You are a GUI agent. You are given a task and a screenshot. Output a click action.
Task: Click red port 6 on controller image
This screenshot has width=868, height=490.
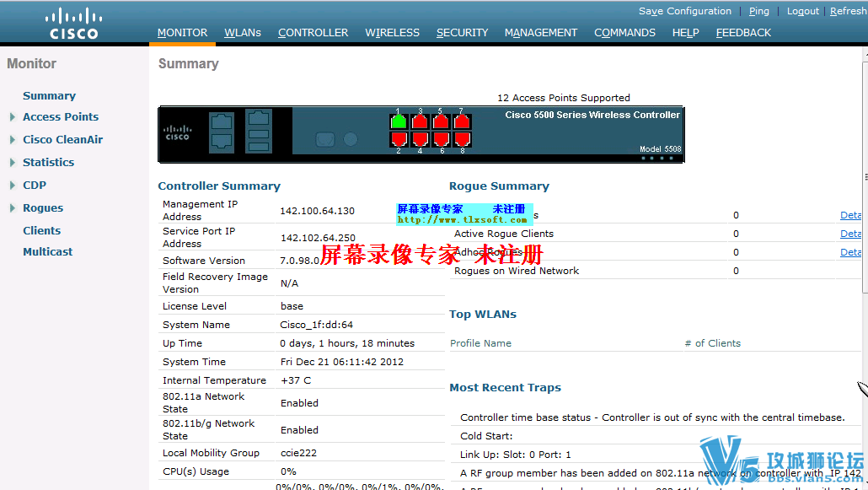[441, 139]
